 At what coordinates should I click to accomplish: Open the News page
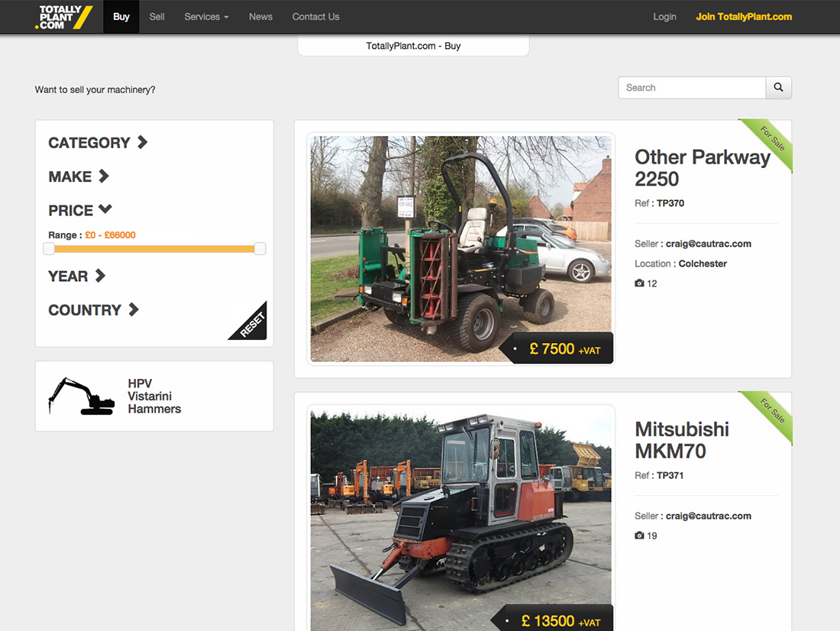(x=261, y=17)
